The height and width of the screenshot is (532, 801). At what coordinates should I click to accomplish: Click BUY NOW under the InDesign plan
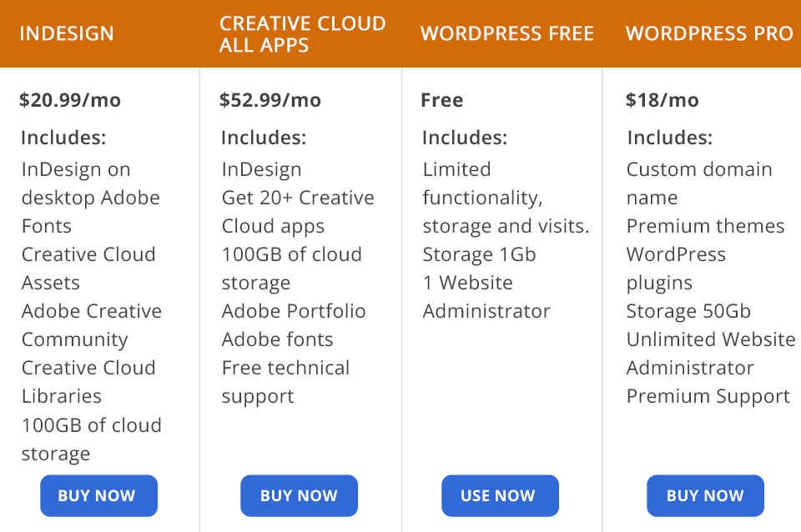coord(98,495)
